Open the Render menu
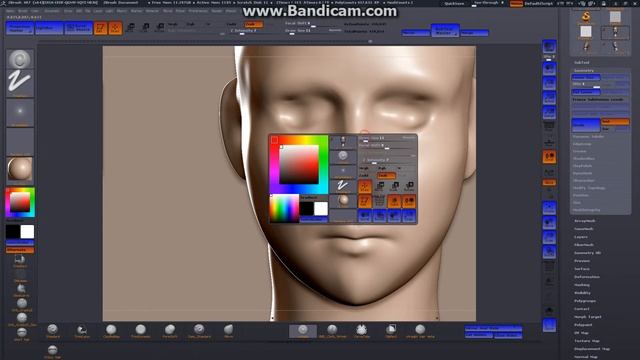The width and height of the screenshot is (640, 360). [216, 11]
